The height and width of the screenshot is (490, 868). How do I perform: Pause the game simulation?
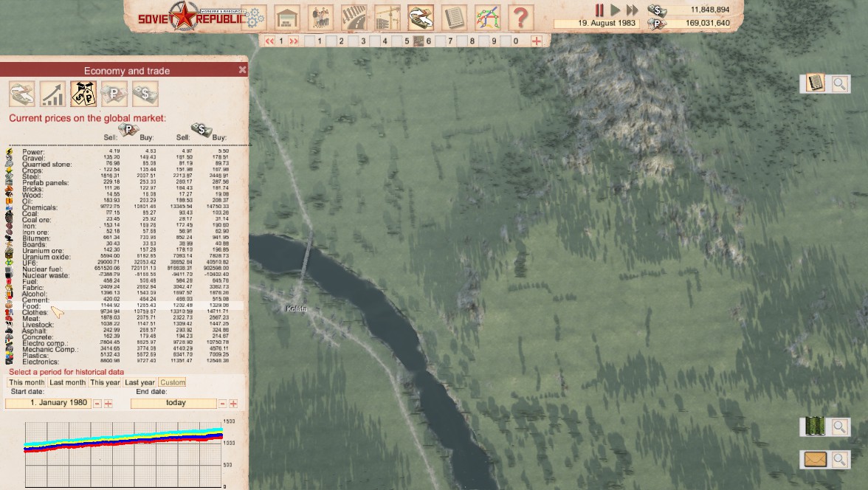(x=599, y=10)
